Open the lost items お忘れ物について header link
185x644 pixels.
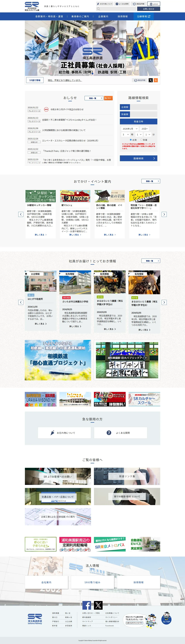click(x=105, y=4)
